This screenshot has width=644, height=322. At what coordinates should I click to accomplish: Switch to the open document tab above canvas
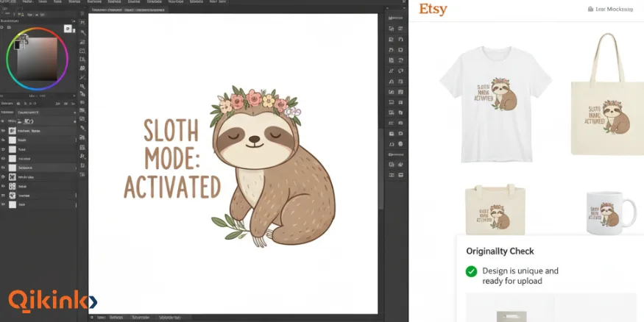tap(128, 10)
